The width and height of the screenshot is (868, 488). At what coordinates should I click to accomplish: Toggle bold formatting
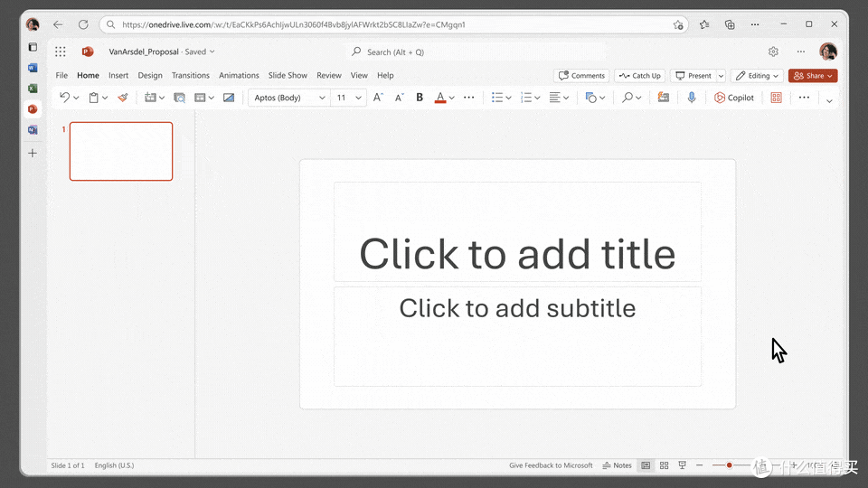coord(420,98)
